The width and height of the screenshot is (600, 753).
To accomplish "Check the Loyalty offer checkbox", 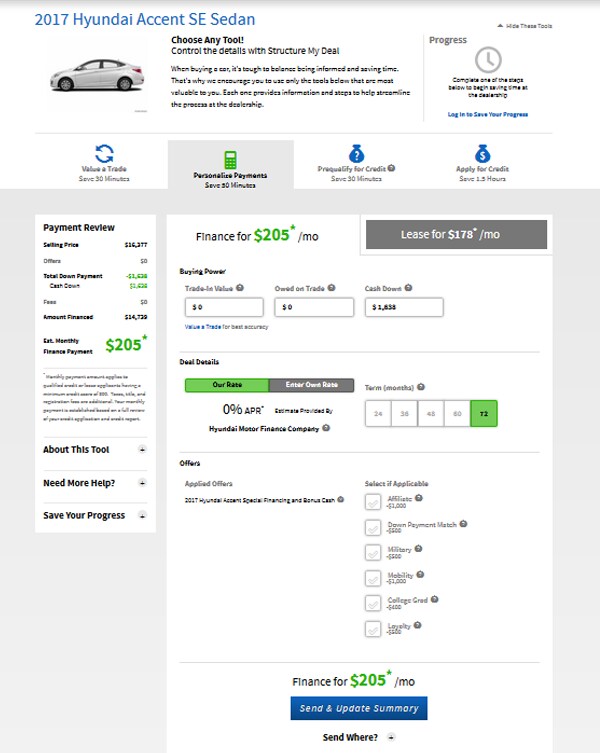I will 373,629.
